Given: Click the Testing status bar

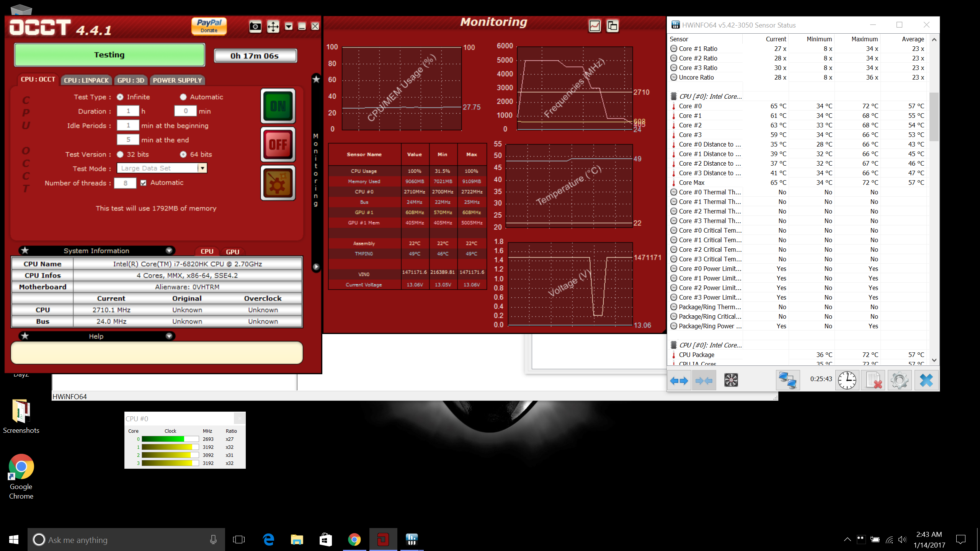Looking at the screenshot, I should pos(109,55).
